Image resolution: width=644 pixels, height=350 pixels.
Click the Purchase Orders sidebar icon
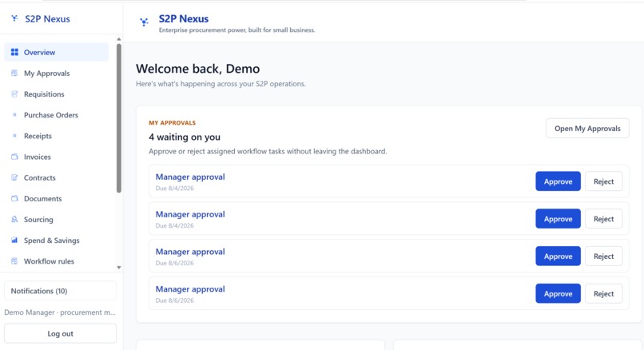tap(14, 115)
